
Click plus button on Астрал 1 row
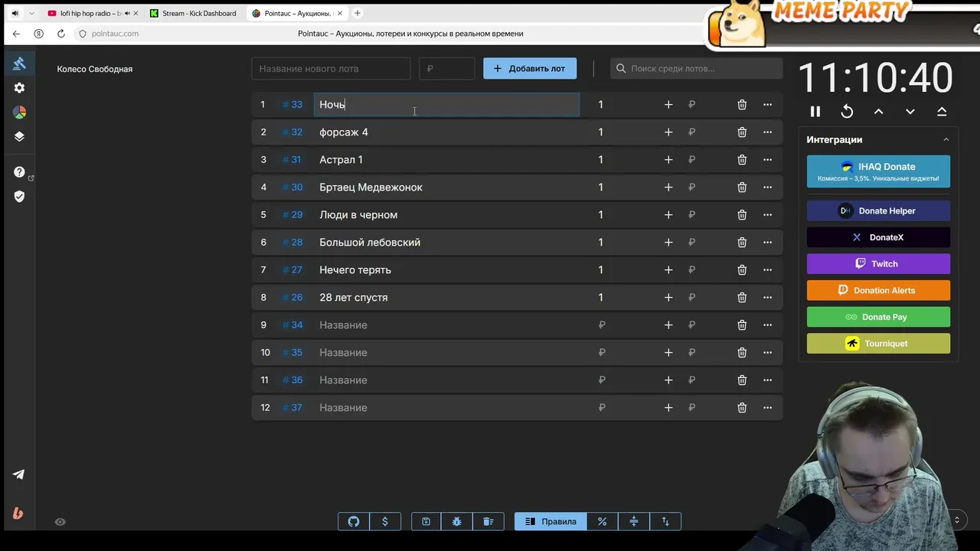pos(668,160)
